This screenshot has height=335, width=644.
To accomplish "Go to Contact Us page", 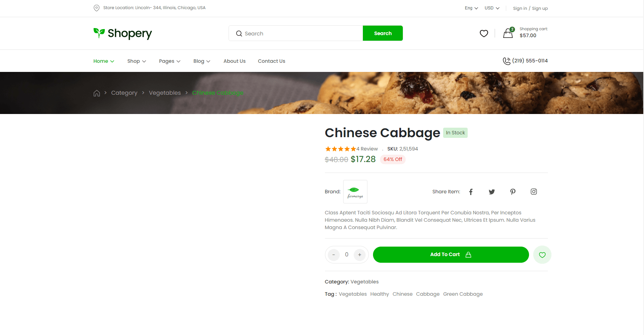I will (x=271, y=61).
